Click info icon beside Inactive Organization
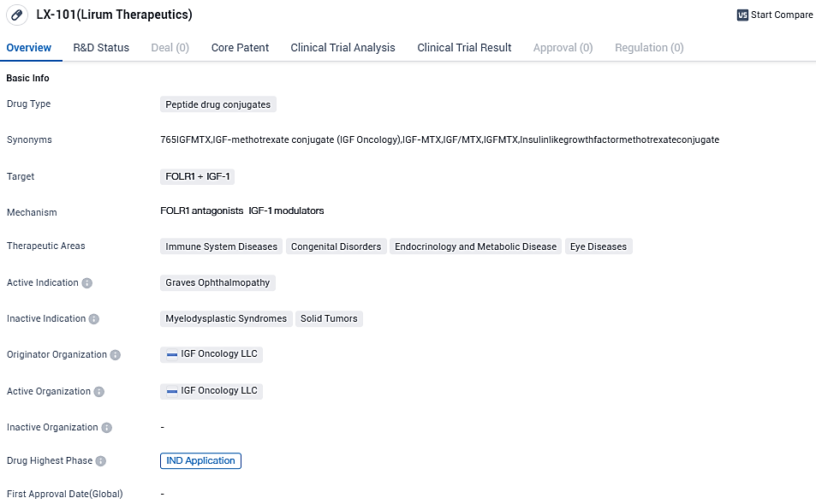The width and height of the screenshot is (816, 504). coord(106,428)
